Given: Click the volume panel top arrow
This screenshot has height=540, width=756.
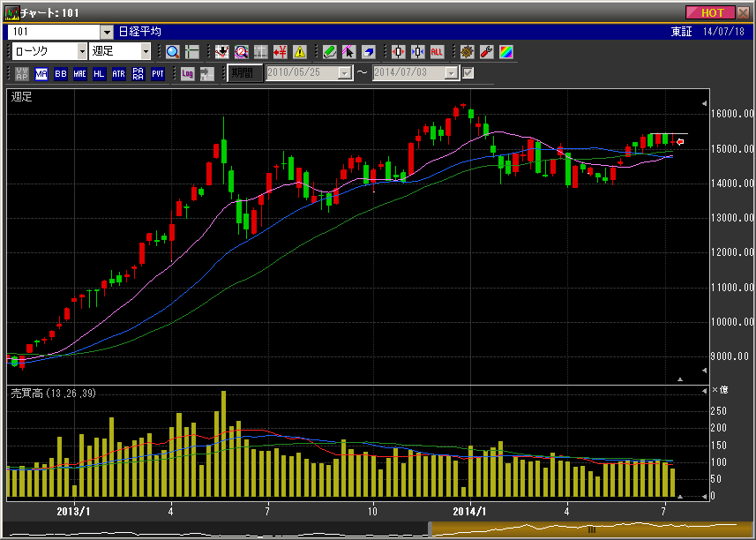Looking at the screenshot, I should pos(705,390).
